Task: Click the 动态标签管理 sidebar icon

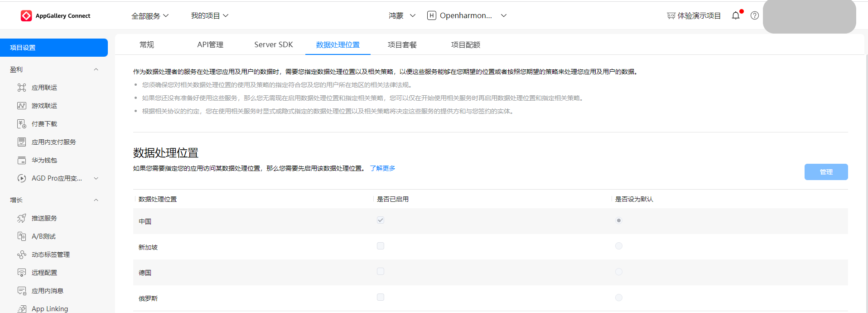Action: [22, 254]
